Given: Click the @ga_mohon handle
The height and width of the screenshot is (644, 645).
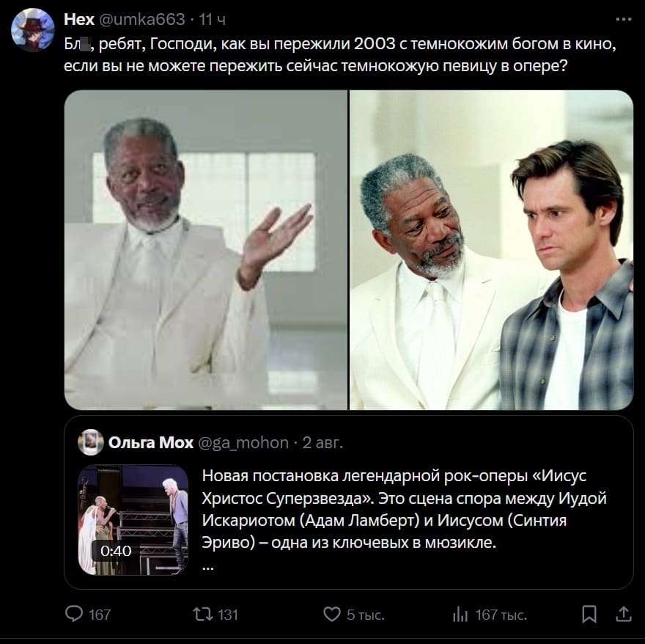Looking at the screenshot, I should tap(243, 442).
